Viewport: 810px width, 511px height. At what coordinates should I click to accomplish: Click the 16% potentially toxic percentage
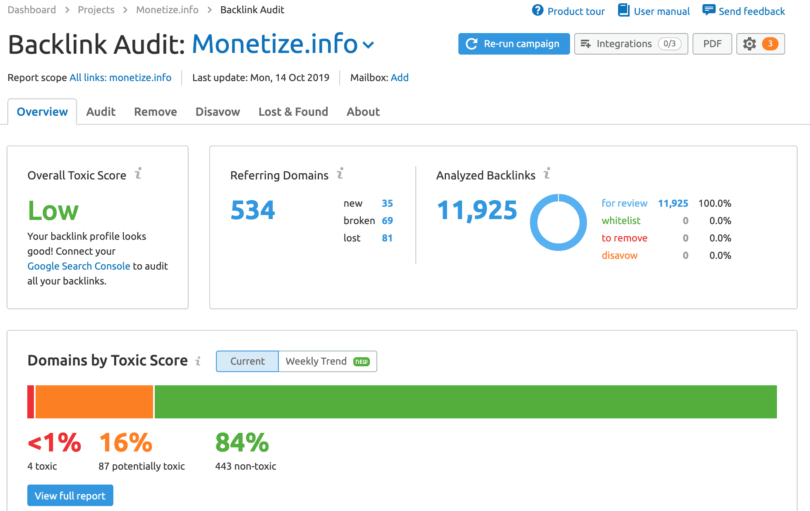pos(126,443)
